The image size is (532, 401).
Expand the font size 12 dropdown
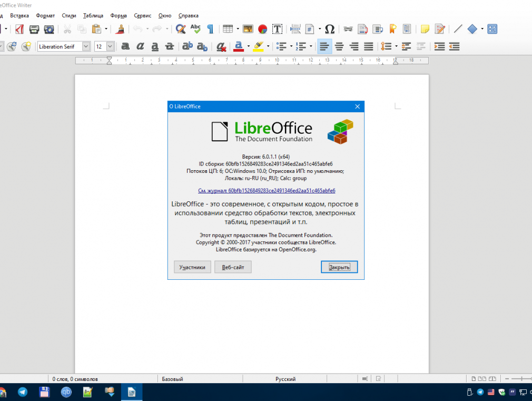tap(110, 46)
